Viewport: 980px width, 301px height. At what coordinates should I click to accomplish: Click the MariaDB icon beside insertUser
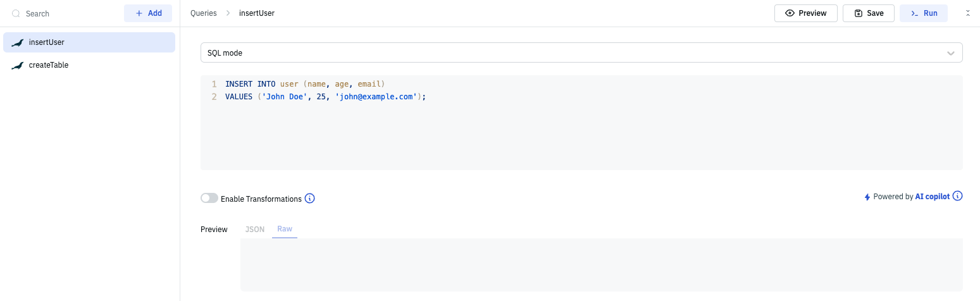point(18,43)
